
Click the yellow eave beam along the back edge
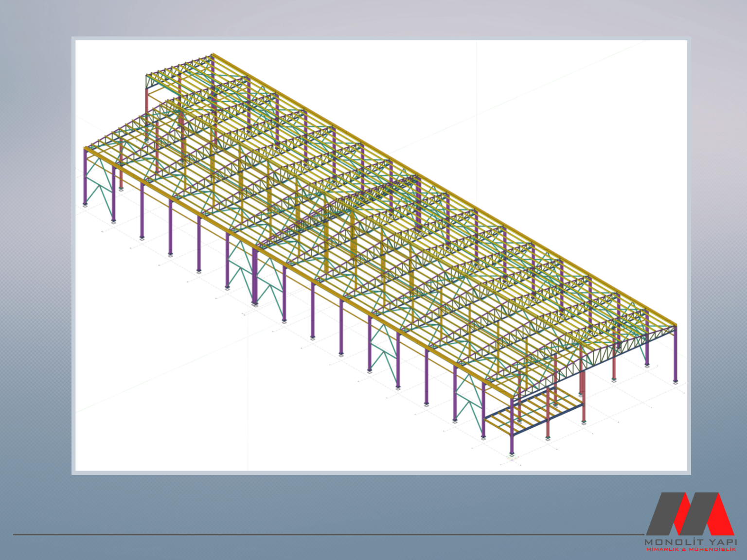click(438, 186)
